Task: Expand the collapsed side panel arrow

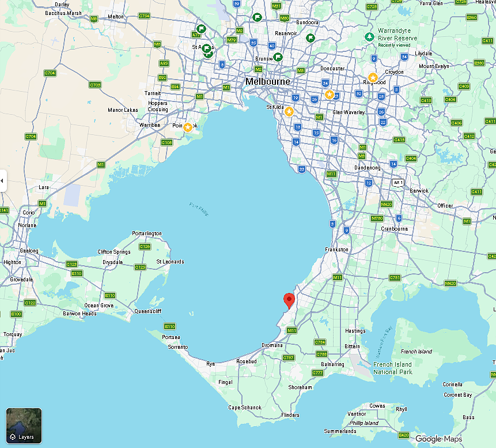Action: pyautogui.click(x=2, y=181)
